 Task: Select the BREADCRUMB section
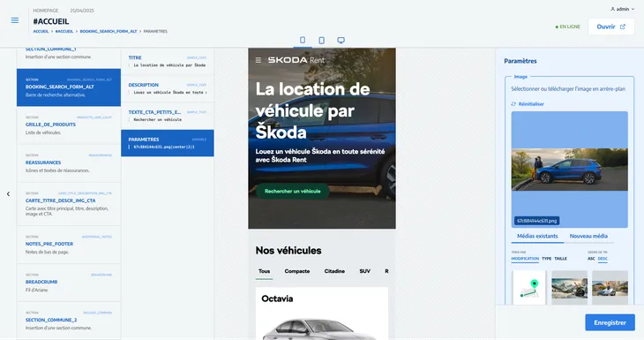[69, 283]
